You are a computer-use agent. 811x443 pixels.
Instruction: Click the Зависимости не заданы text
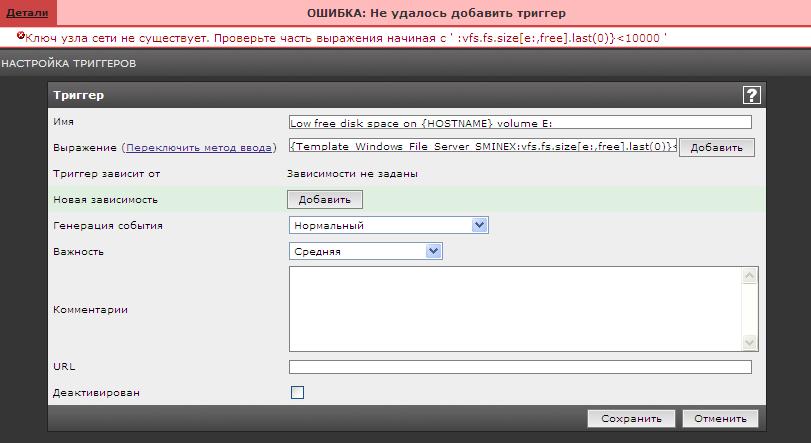[352, 174]
